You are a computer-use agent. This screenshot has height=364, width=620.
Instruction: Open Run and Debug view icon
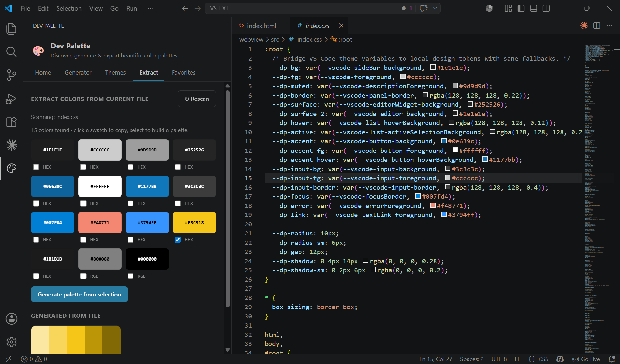[x=11, y=99]
